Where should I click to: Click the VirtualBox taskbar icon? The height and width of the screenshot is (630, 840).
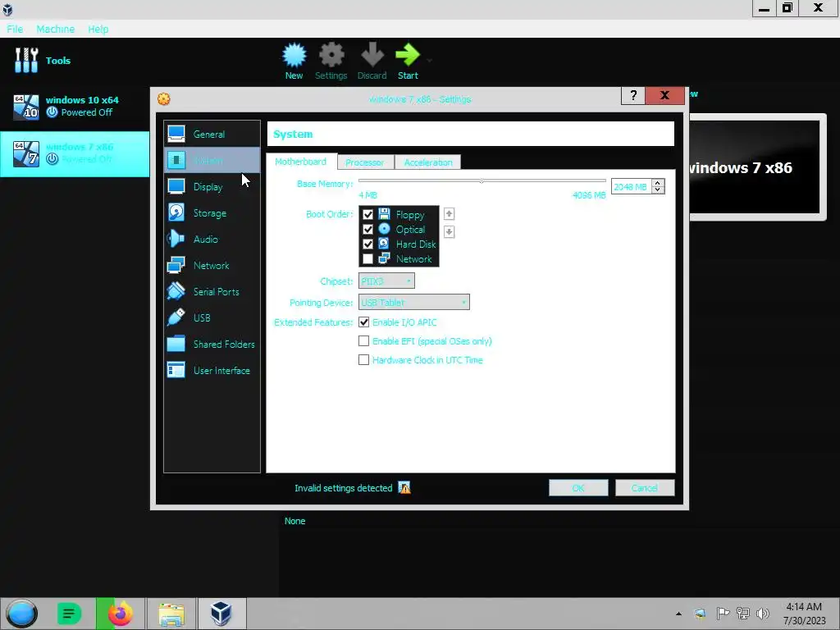(221, 614)
